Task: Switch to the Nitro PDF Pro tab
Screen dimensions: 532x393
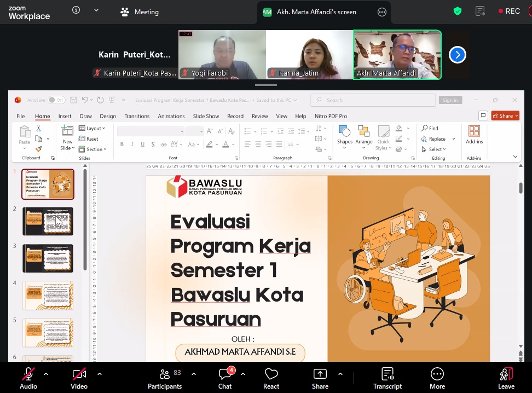Action: [331, 116]
